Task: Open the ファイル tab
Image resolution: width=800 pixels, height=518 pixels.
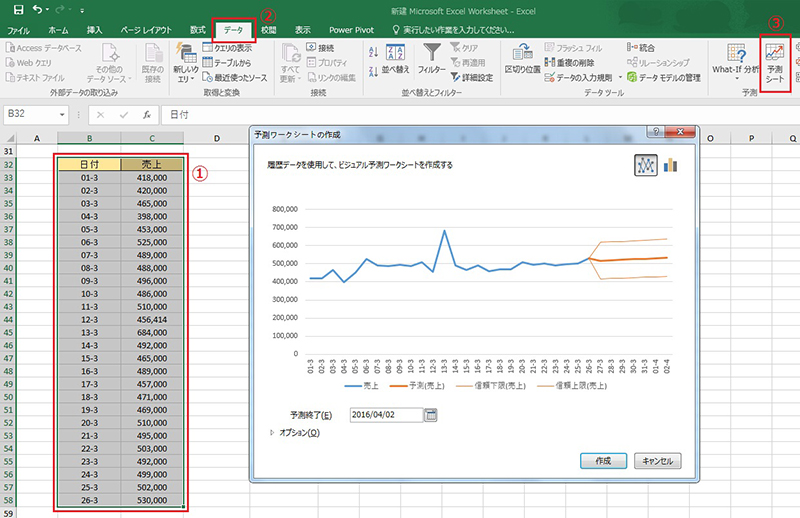Action: pyautogui.click(x=18, y=30)
